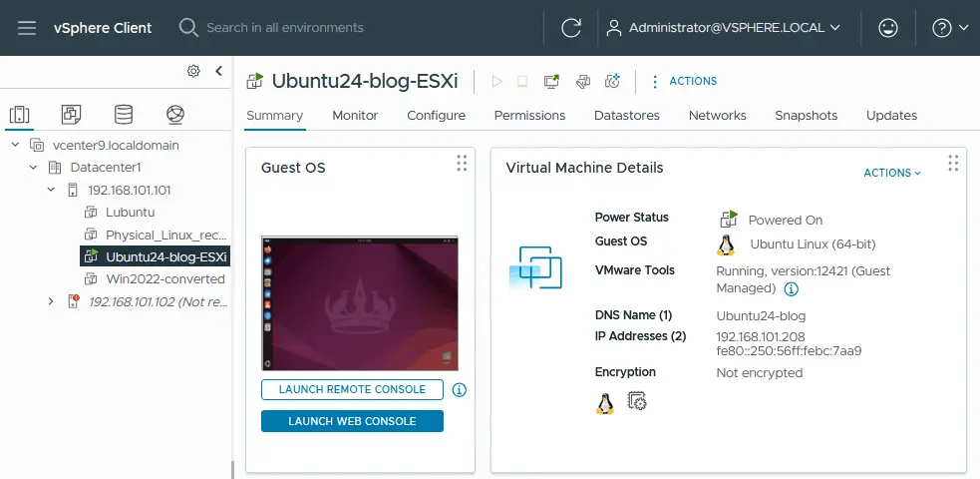This screenshot has width=980, height=479.
Task: Click the DNS name value Ubuntu24-blog
Action: [x=761, y=315]
